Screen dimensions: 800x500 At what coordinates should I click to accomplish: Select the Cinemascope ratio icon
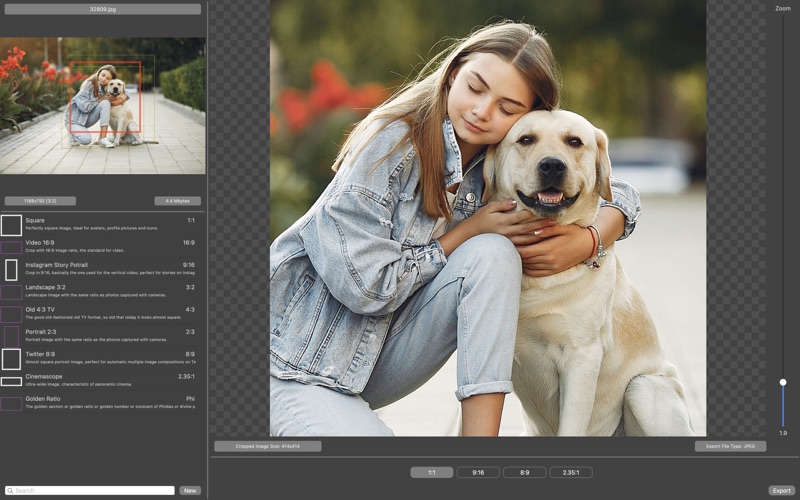[11, 381]
